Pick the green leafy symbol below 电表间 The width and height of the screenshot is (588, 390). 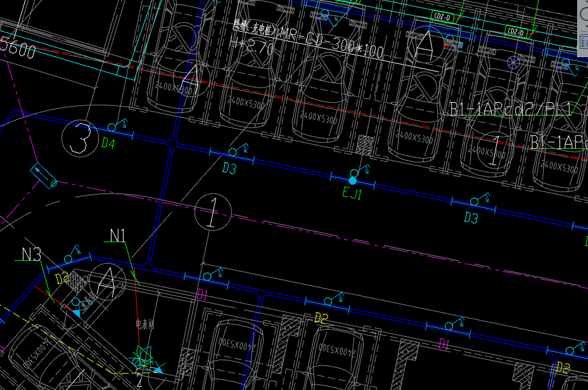[x=143, y=358]
